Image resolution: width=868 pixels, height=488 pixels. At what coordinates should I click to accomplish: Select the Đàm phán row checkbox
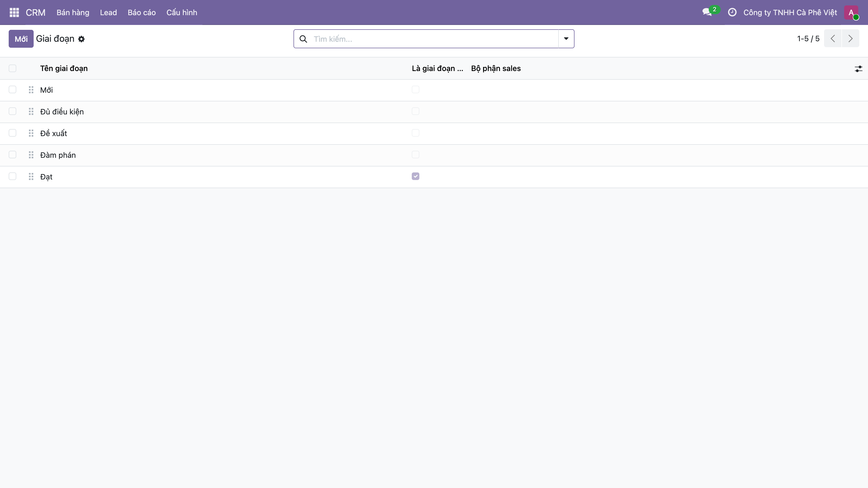tap(12, 155)
